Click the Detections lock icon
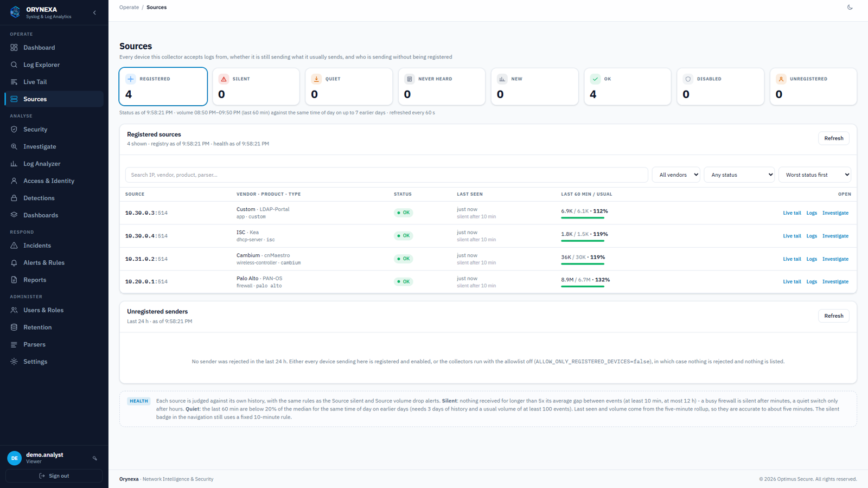The width and height of the screenshot is (868, 488). tap(14, 198)
